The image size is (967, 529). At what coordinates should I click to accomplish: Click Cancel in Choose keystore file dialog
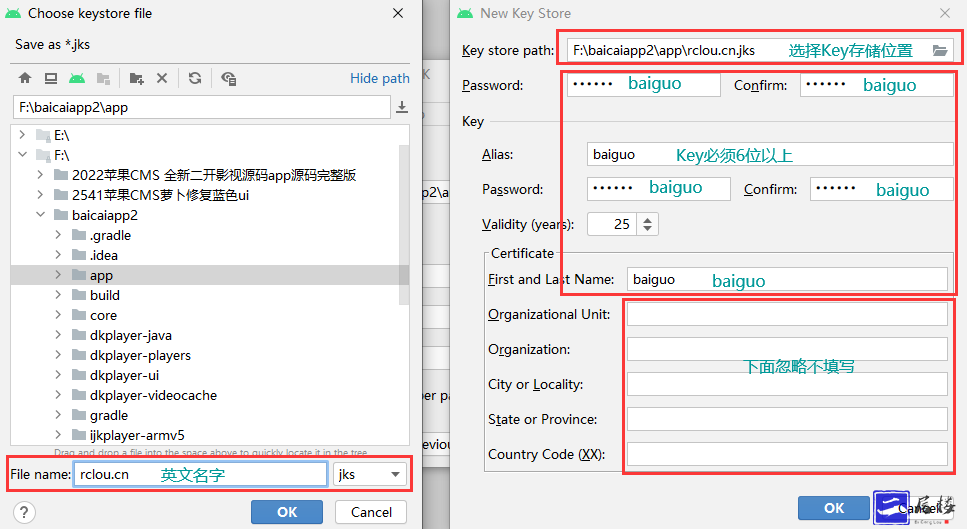click(x=371, y=512)
